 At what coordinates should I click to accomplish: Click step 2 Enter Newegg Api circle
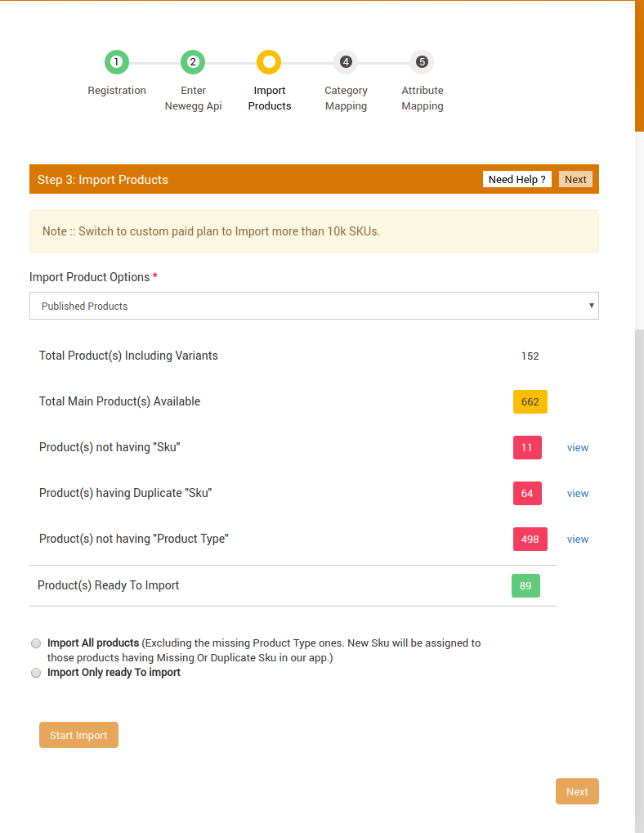click(x=193, y=62)
